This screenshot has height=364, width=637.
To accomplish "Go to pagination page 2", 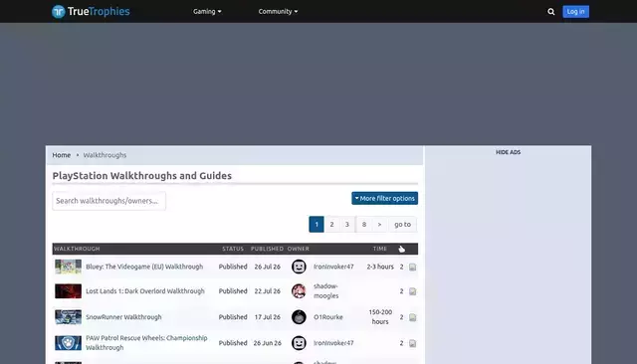I will [331, 225].
